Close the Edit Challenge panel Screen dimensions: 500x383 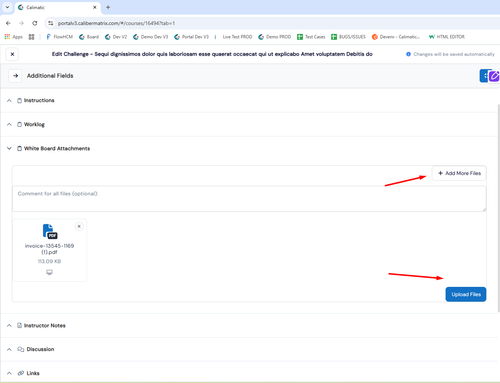(12, 54)
